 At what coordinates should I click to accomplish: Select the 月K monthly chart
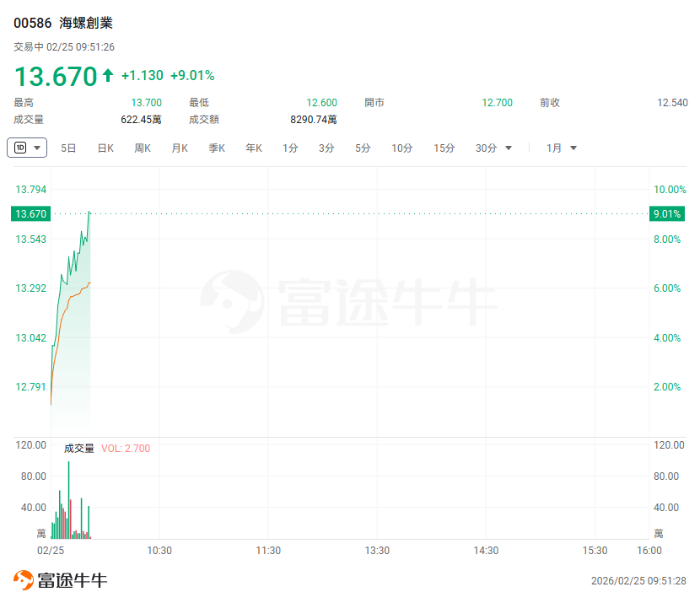[180, 148]
